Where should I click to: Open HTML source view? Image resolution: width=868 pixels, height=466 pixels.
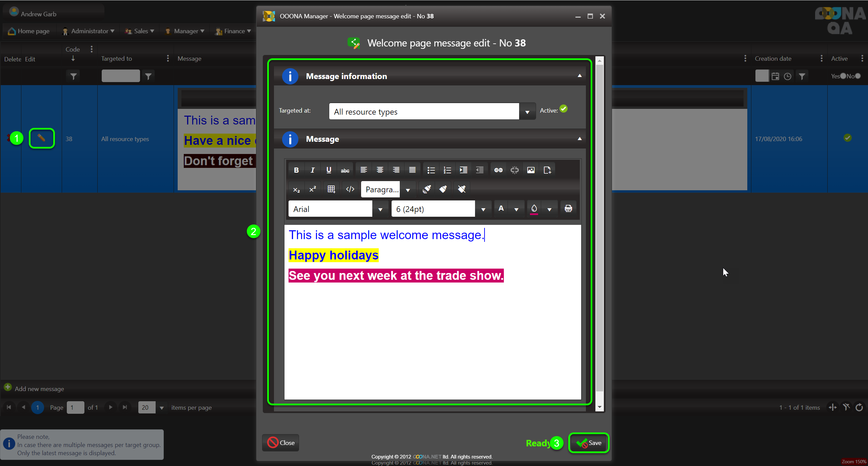coord(350,189)
